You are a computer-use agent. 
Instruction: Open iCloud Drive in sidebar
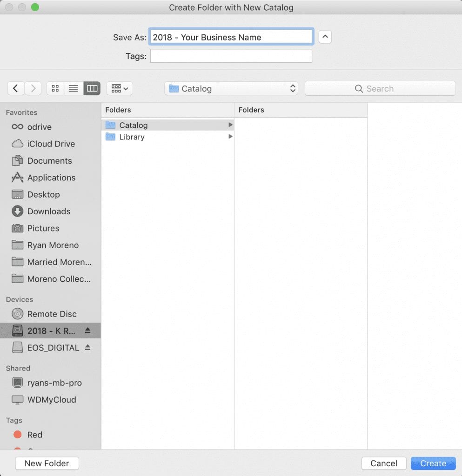51,144
